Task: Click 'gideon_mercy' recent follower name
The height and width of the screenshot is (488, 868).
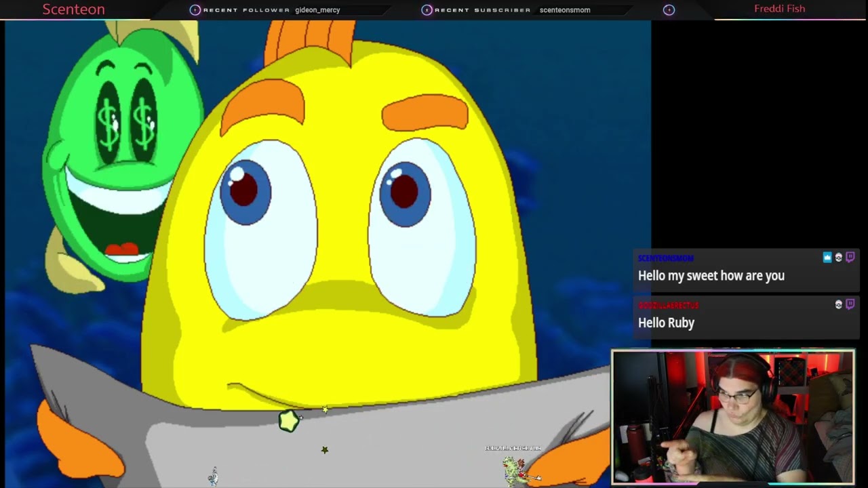Action: pyautogui.click(x=317, y=10)
